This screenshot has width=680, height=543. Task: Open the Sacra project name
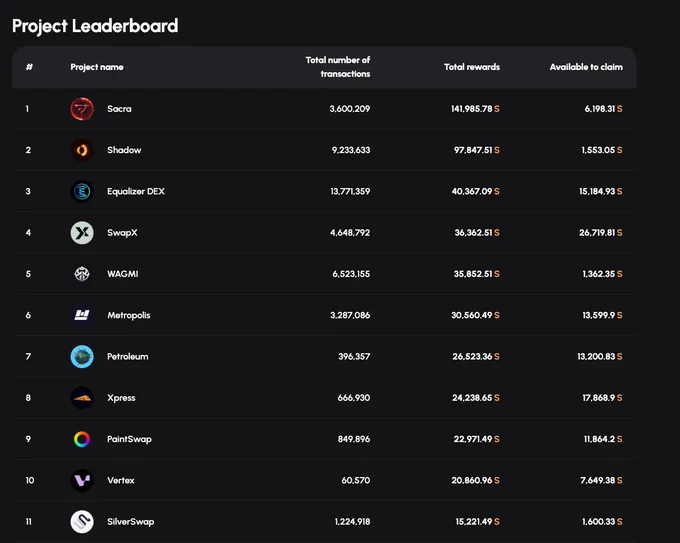click(119, 109)
